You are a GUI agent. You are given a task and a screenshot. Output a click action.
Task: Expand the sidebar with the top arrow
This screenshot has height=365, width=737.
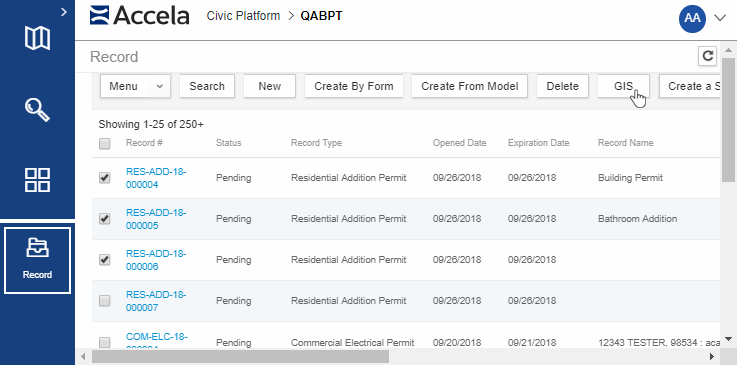(64, 13)
